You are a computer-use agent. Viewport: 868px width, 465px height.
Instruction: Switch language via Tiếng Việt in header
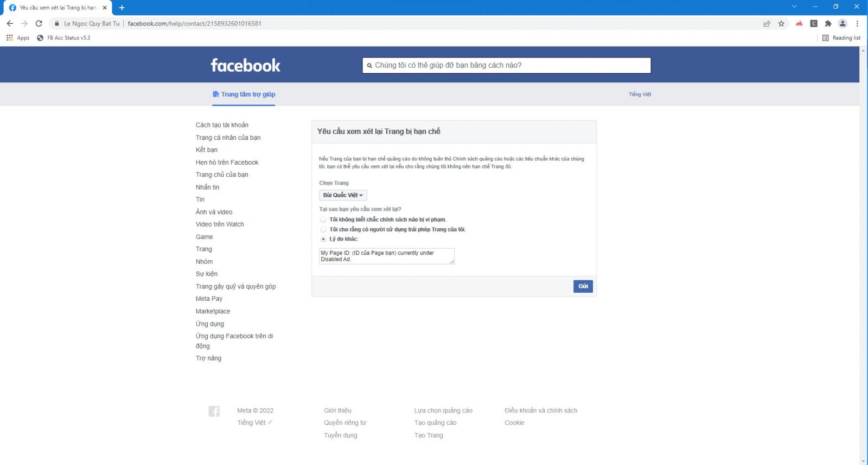(x=640, y=94)
